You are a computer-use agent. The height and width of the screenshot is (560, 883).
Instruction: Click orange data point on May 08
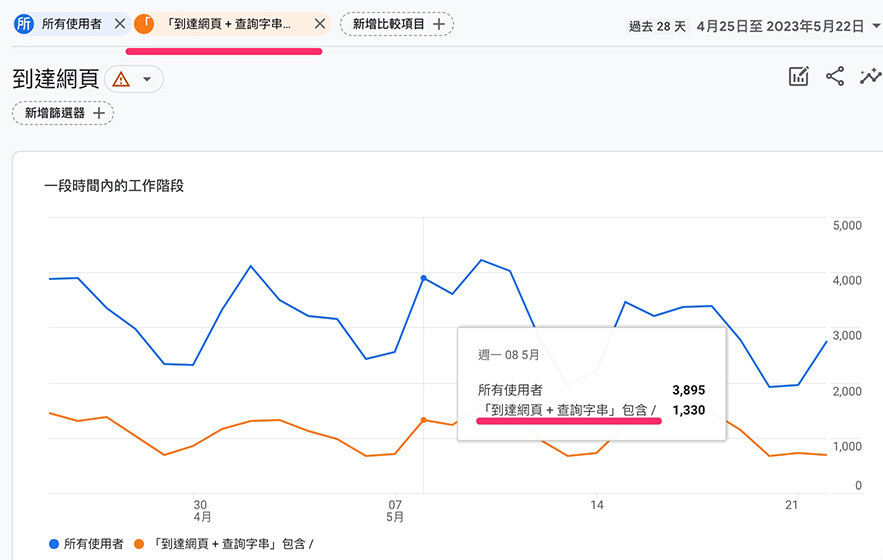(423, 420)
